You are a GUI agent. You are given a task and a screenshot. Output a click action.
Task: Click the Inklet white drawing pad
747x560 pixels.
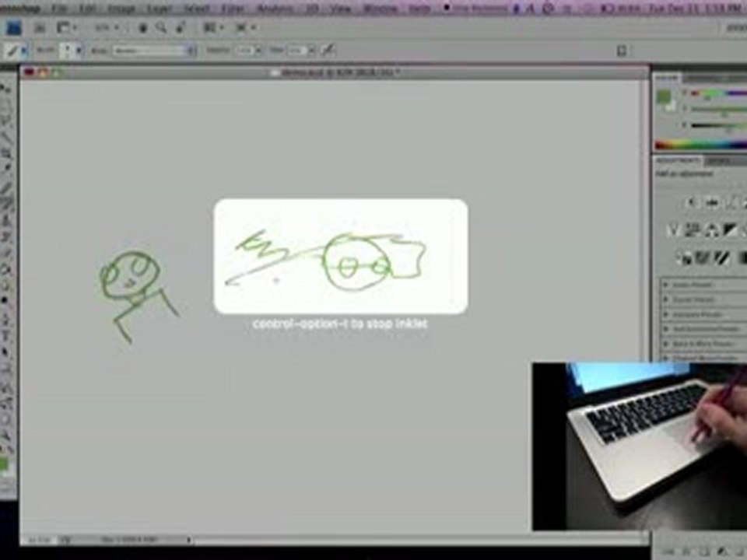(341, 256)
